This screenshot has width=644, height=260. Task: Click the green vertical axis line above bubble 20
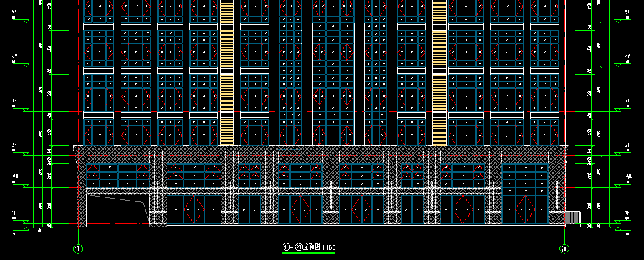(x=564, y=236)
